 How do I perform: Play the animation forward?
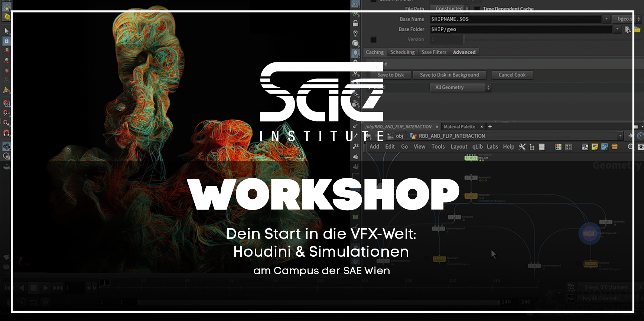[x=45, y=288]
